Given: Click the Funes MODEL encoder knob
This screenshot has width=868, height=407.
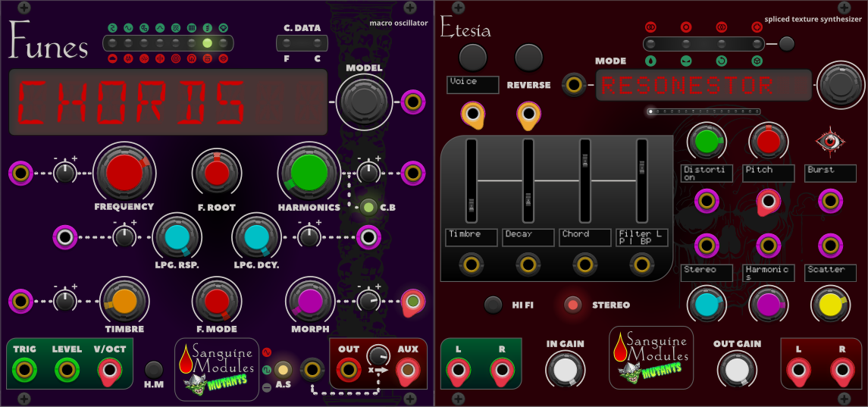Looking at the screenshot, I should point(363,102).
